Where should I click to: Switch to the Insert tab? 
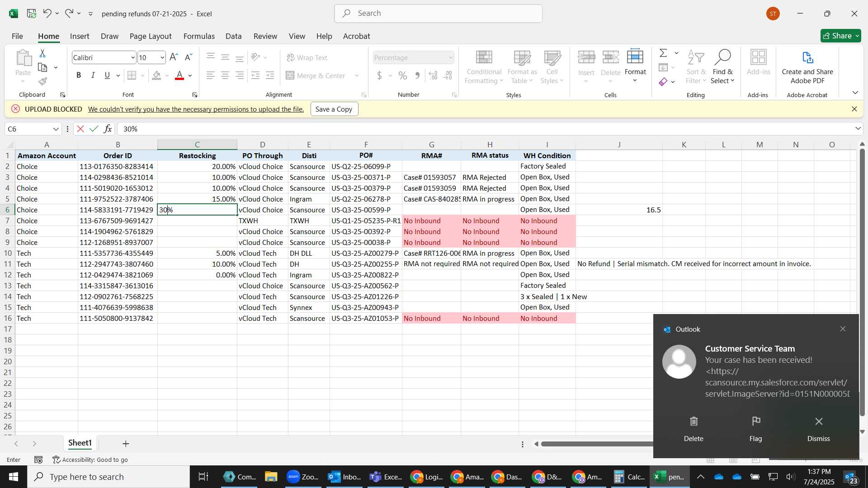tap(80, 36)
